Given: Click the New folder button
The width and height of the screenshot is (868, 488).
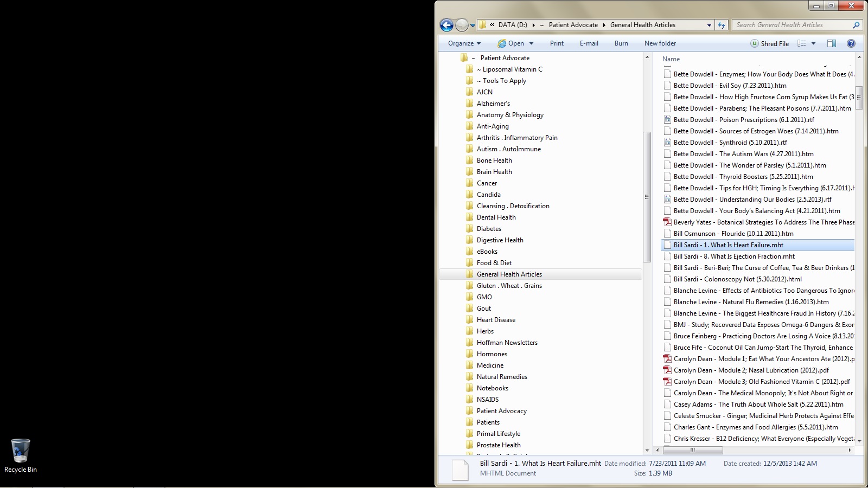Looking at the screenshot, I should pos(660,43).
